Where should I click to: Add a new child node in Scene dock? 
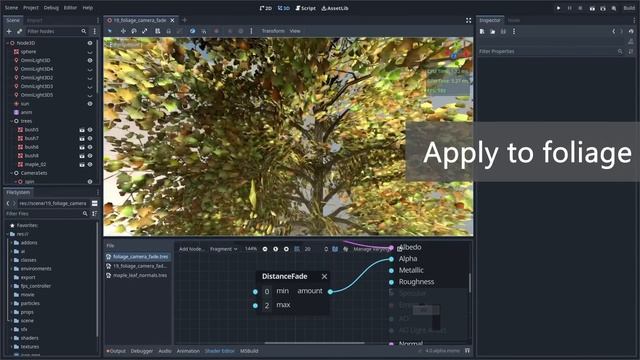(9, 31)
